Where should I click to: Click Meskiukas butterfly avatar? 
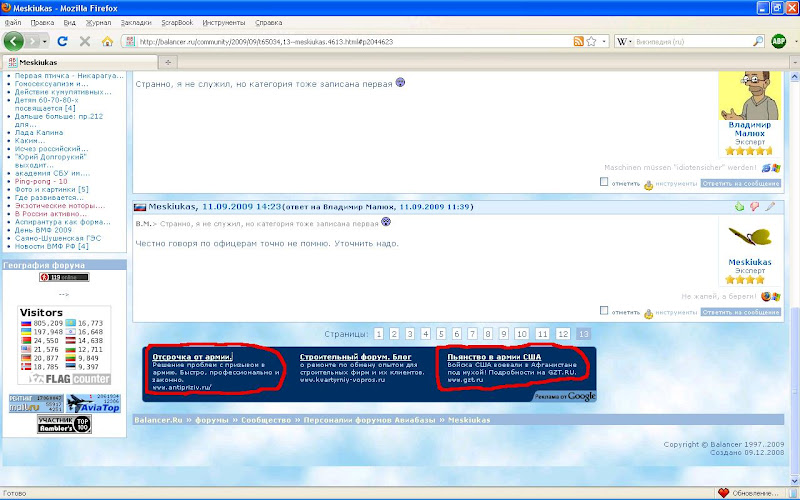(x=749, y=237)
